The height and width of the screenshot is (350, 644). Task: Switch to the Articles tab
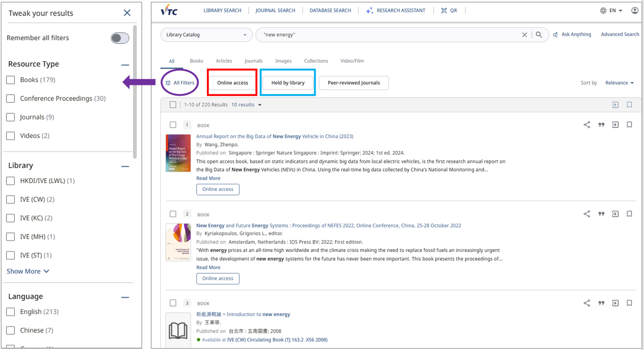pos(224,61)
